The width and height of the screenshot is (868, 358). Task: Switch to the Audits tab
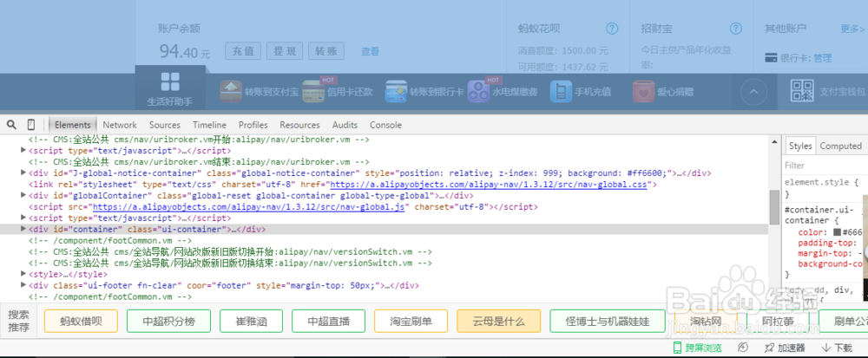345,125
